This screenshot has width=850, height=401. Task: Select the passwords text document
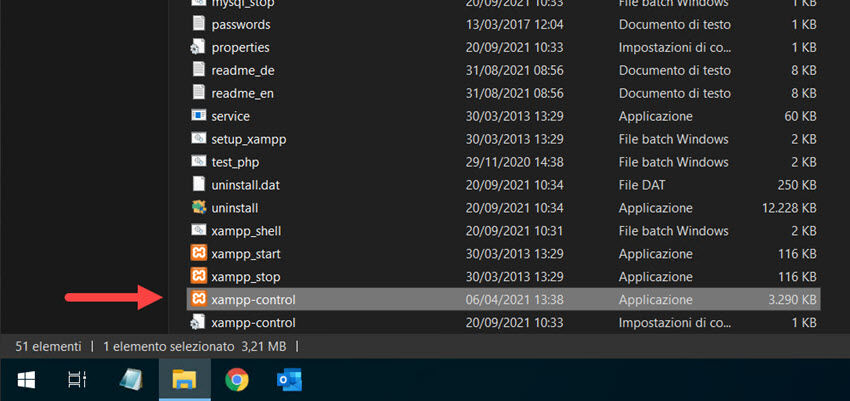pyautogui.click(x=240, y=24)
